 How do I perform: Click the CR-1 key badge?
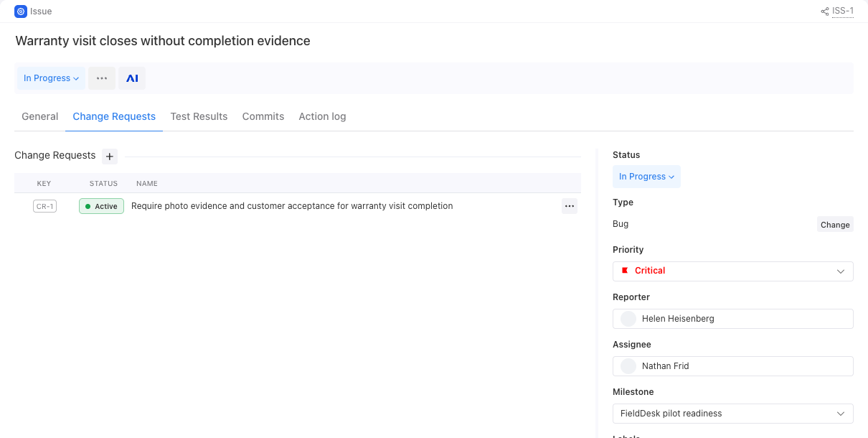(44, 207)
